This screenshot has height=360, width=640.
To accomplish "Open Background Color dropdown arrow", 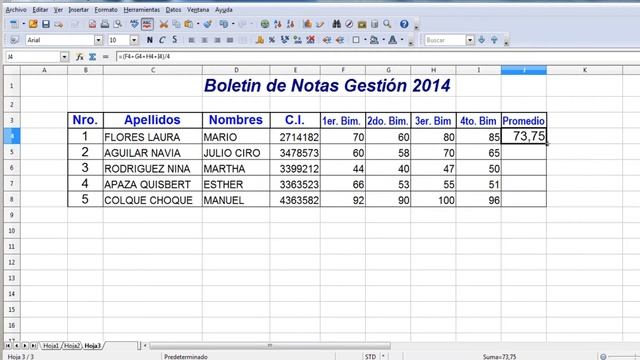I will point(384,40).
